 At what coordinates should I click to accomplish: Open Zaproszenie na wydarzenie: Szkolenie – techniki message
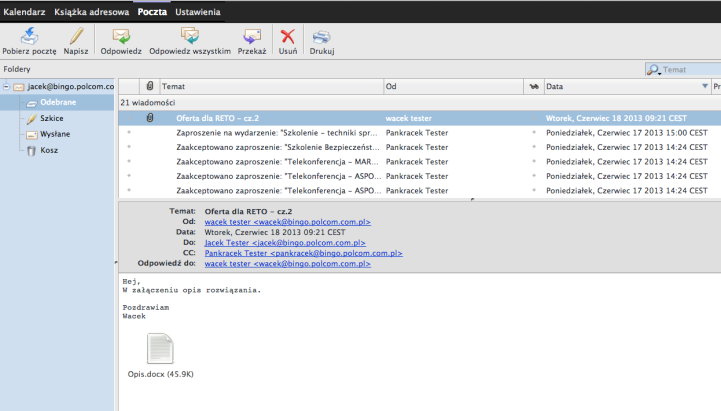pos(277,133)
